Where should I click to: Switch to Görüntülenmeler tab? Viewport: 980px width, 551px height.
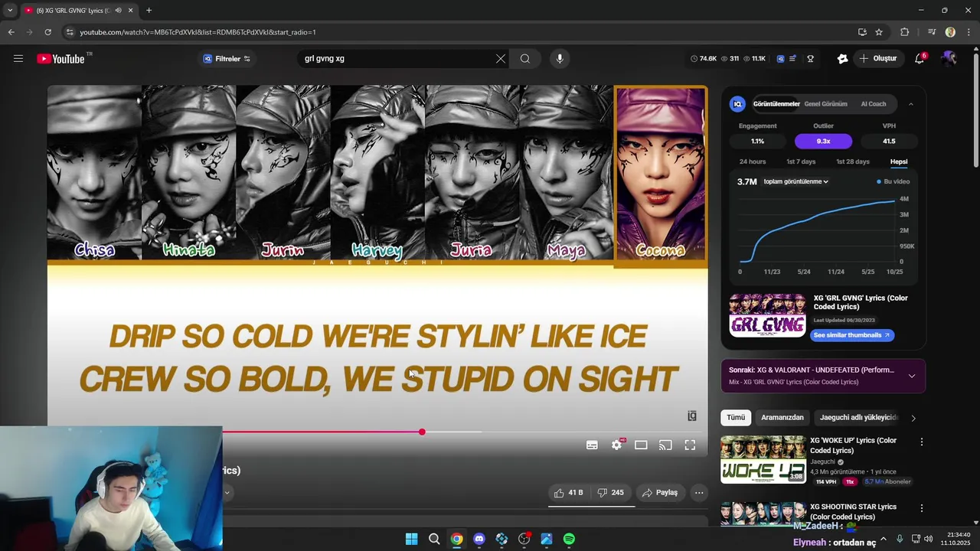point(776,104)
